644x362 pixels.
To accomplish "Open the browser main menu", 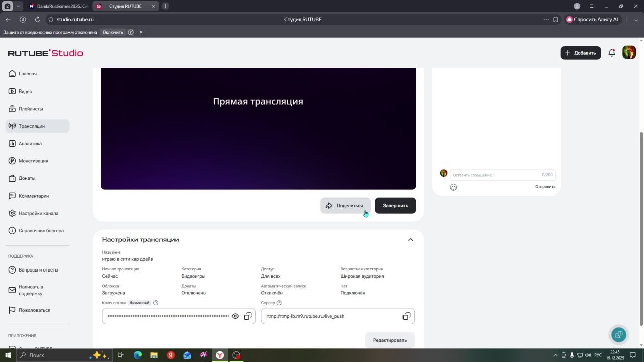I will click(x=592, y=6).
